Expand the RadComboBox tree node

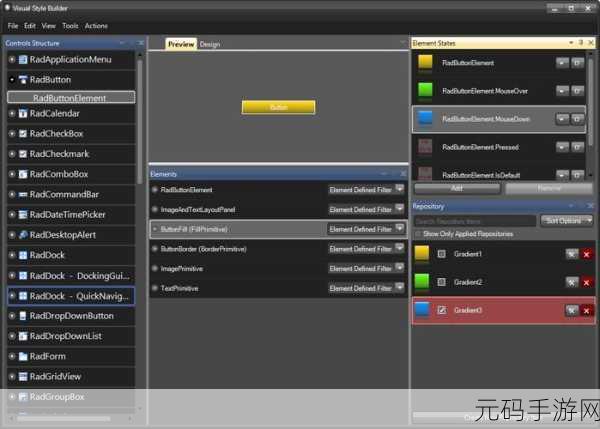coord(12,174)
